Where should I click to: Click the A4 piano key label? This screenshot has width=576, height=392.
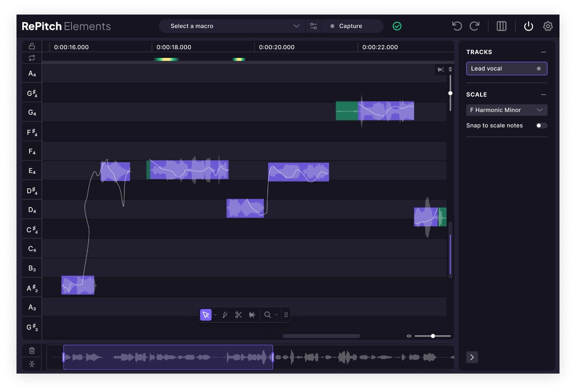32,74
